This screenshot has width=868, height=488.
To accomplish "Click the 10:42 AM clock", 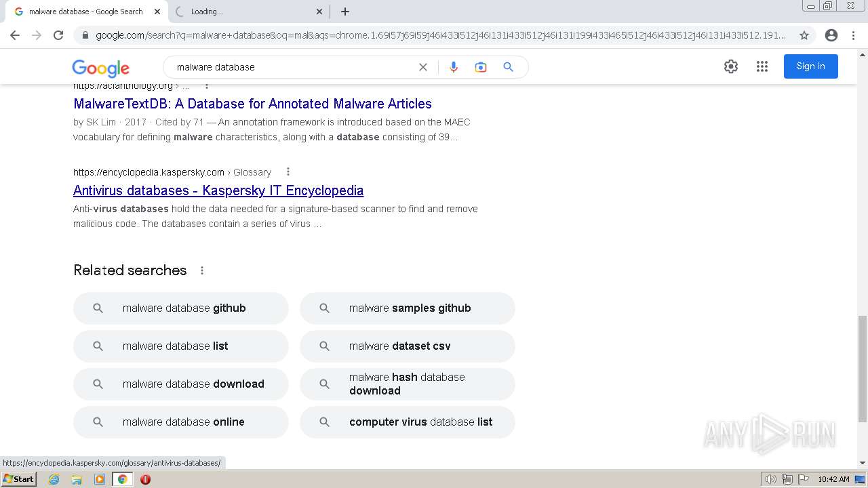I will click(x=833, y=479).
